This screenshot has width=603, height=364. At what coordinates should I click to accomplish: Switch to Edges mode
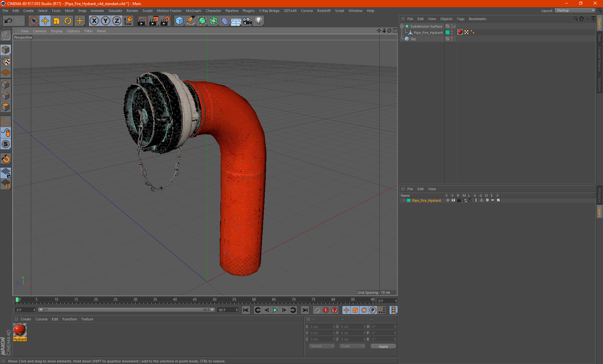[x=6, y=96]
